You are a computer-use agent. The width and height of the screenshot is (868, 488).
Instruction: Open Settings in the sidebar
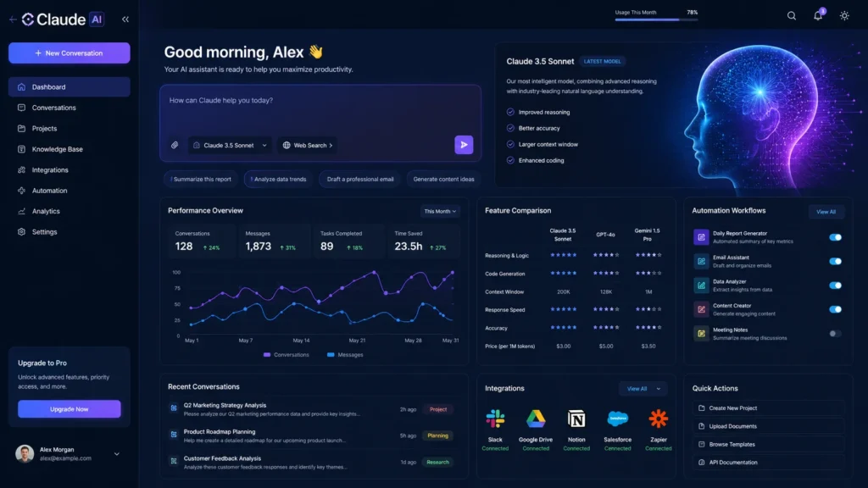click(x=70, y=232)
